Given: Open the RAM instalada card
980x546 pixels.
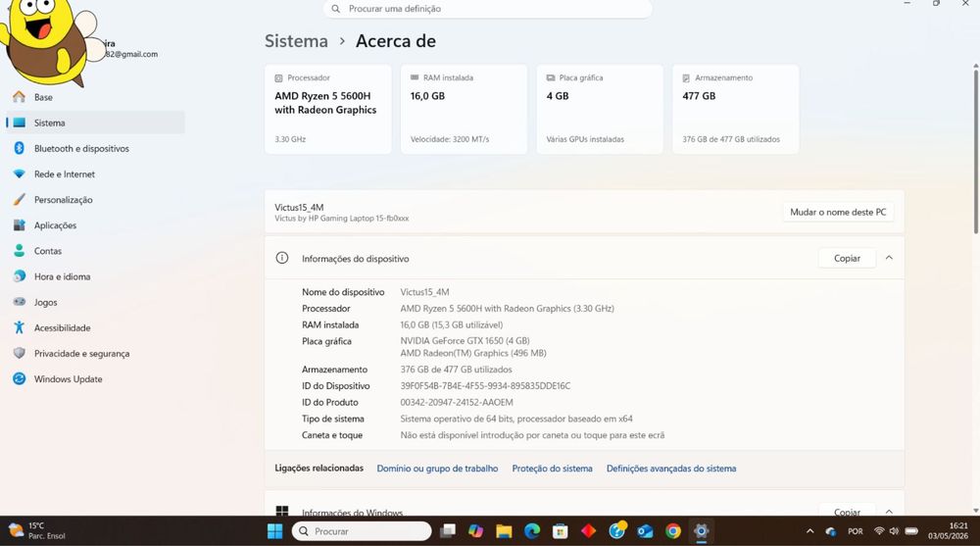Looking at the screenshot, I should coord(464,110).
